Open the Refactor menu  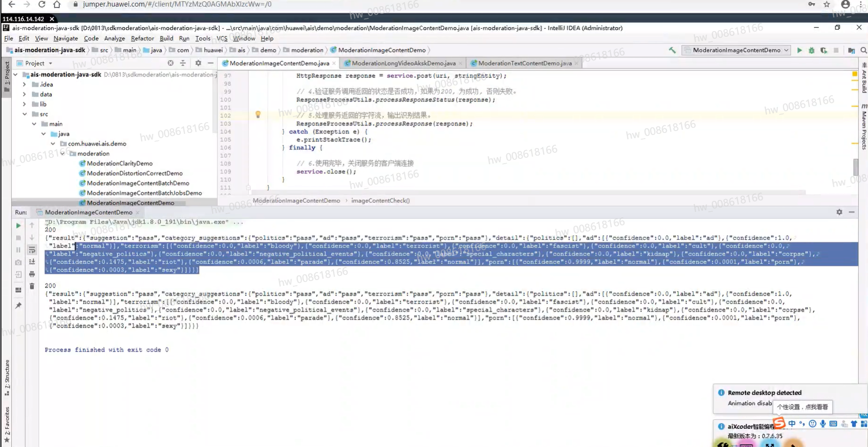[142, 39]
